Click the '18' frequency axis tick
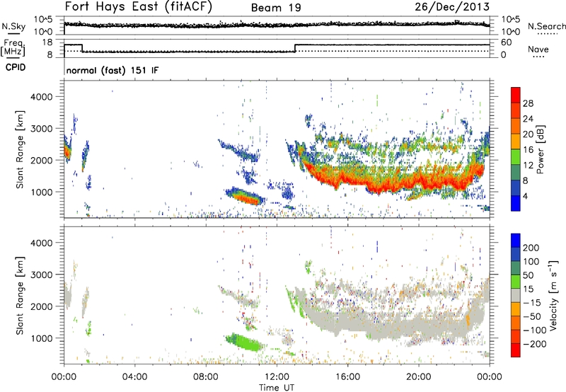The height and width of the screenshot is (392, 566). [x=47, y=42]
